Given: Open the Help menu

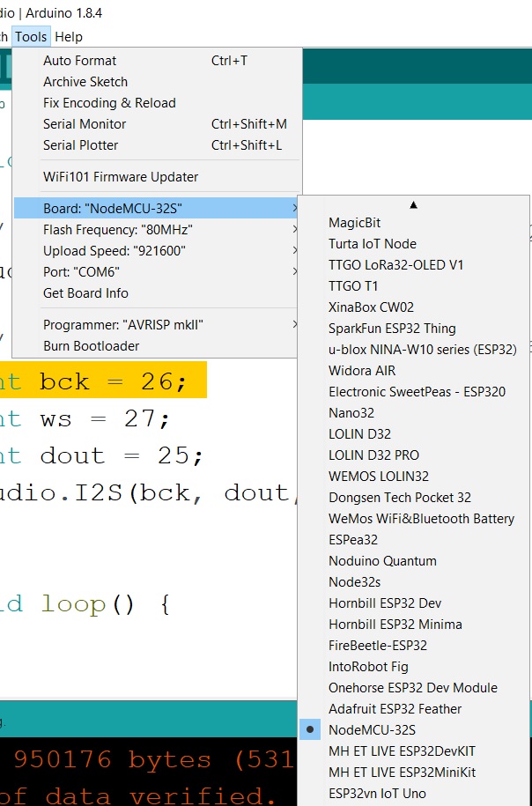Looking at the screenshot, I should tap(69, 37).
